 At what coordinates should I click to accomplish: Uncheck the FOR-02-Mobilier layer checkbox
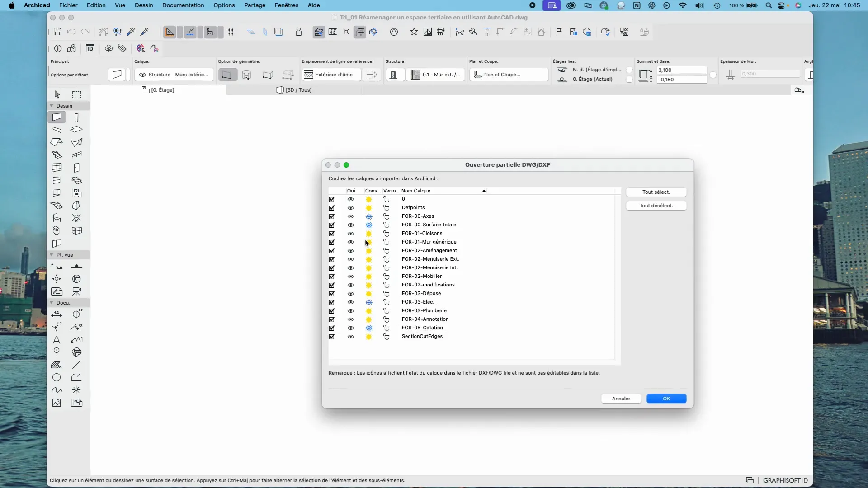pos(332,277)
